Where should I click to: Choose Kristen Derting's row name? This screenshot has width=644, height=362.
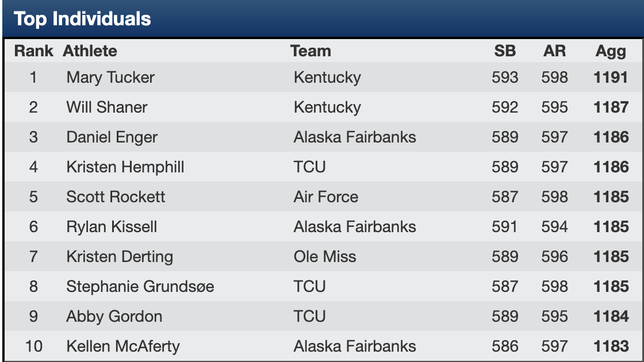(120, 257)
